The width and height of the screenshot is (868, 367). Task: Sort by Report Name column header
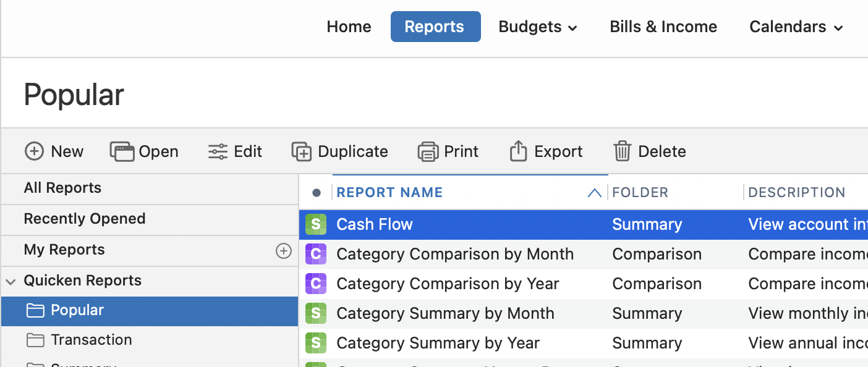click(389, 193)
